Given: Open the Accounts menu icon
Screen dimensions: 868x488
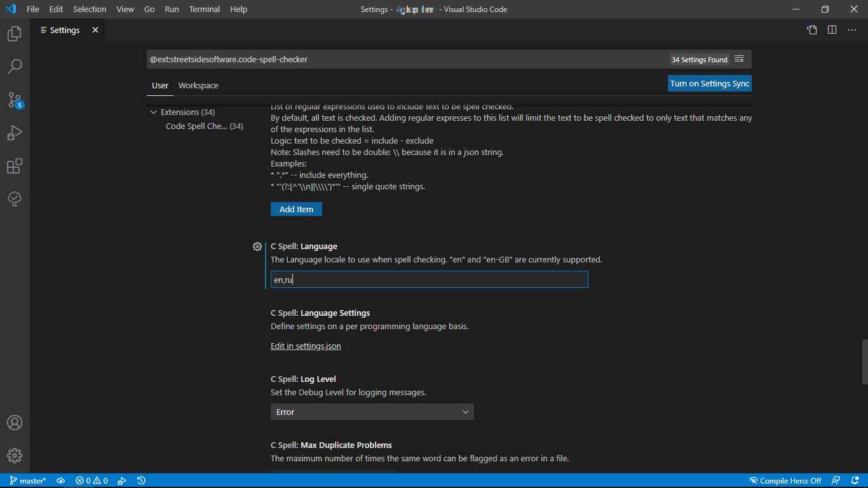Looking at the screenshot, I should tap(15, 423).
